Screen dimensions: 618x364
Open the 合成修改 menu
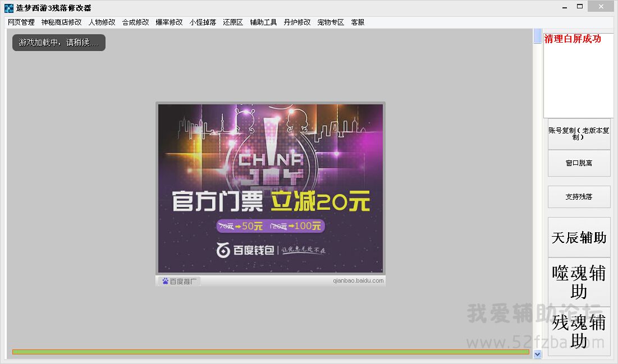(136, 22)
